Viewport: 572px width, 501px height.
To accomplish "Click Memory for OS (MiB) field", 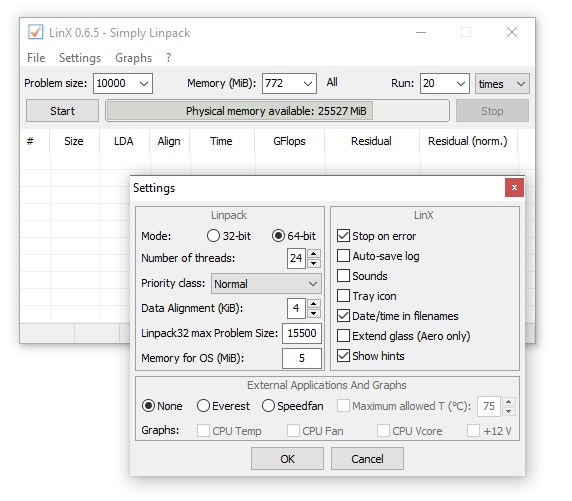I will 302,358.
